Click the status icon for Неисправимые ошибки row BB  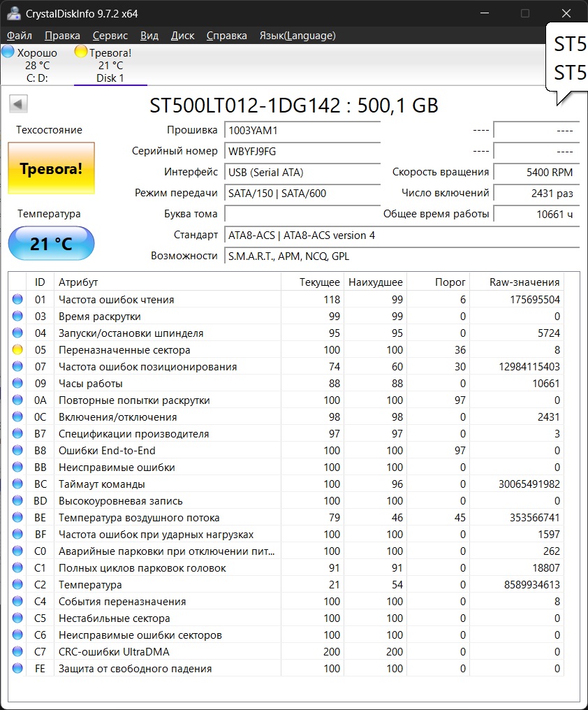17,467
